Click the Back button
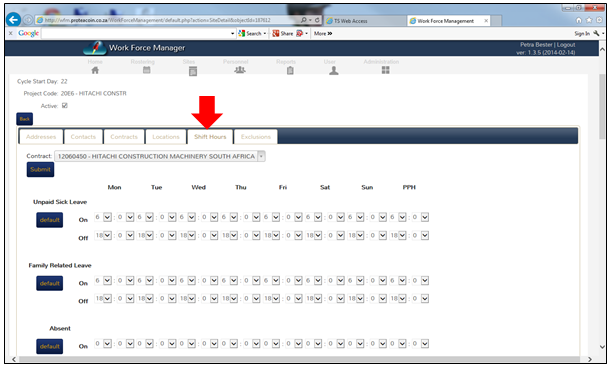 click(x=24, y=119)
